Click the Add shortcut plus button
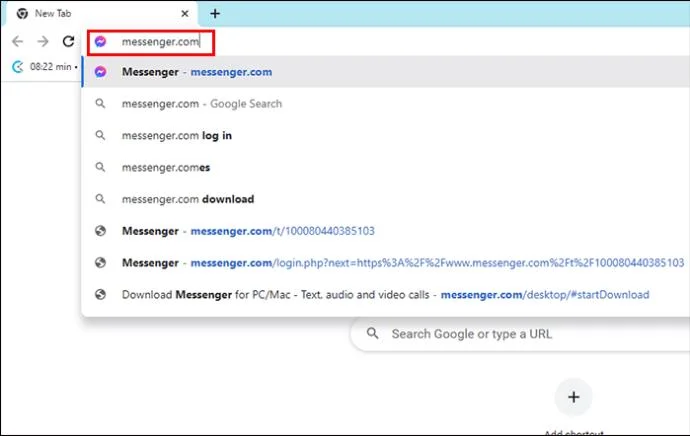The width and height of the screenshot is (690, 436). point(573,397)
